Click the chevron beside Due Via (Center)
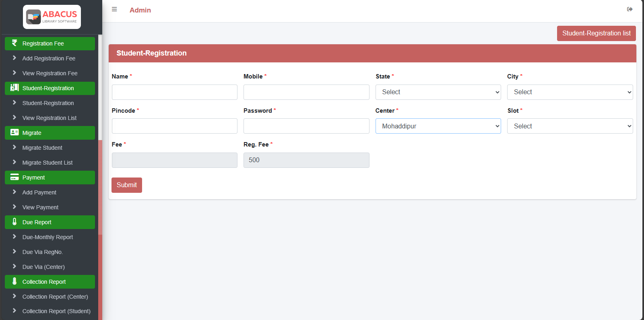This screenshot has height=320, width=644. (x=14, y=266)
